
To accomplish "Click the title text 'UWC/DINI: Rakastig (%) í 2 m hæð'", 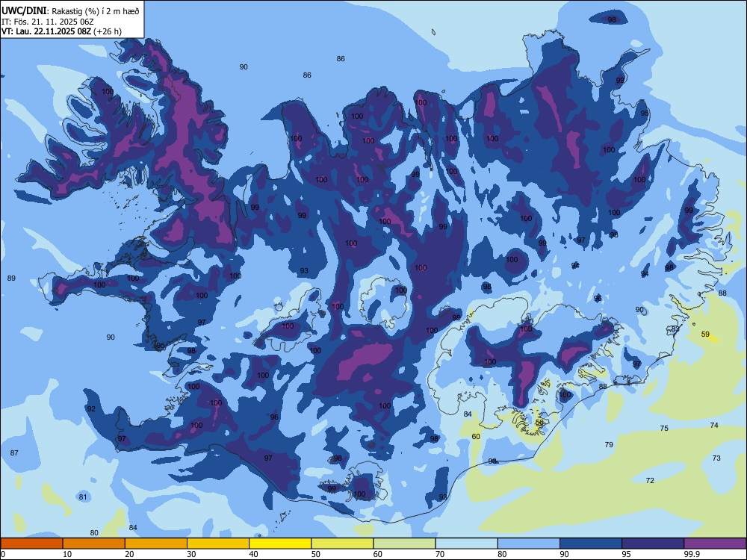I will [x=70, y=11].
